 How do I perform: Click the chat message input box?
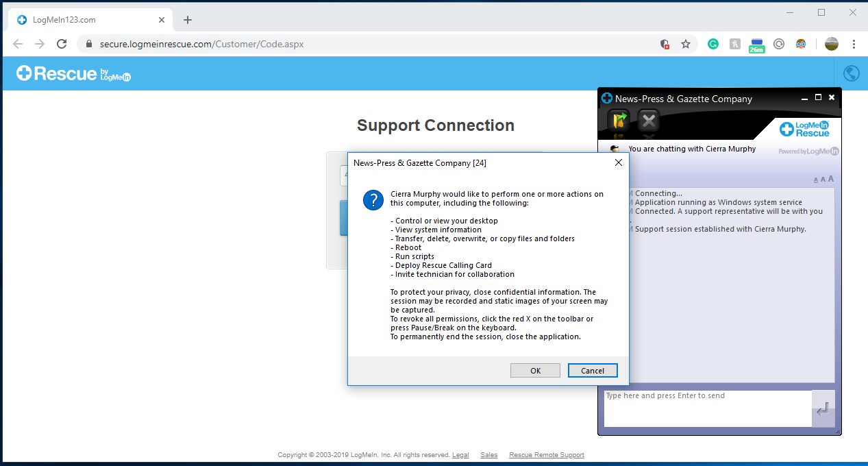[707, 408]
